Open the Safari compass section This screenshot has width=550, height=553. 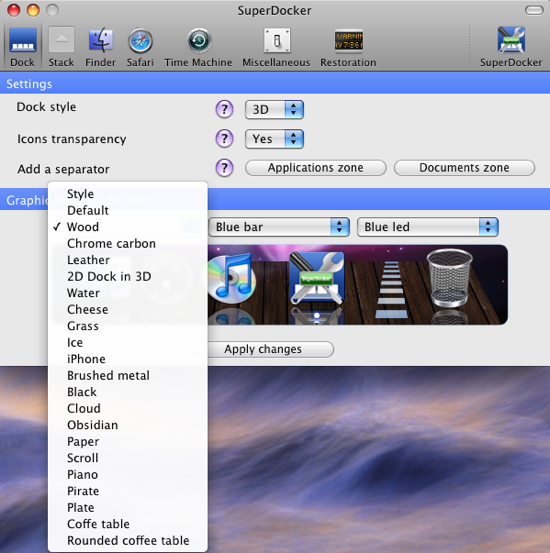[140, 47]
